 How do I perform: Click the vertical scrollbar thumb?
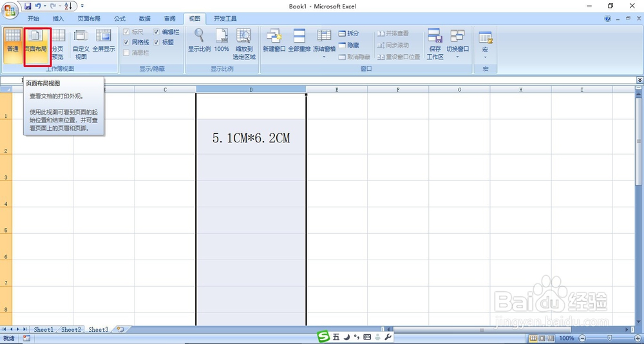click(639, 141)
